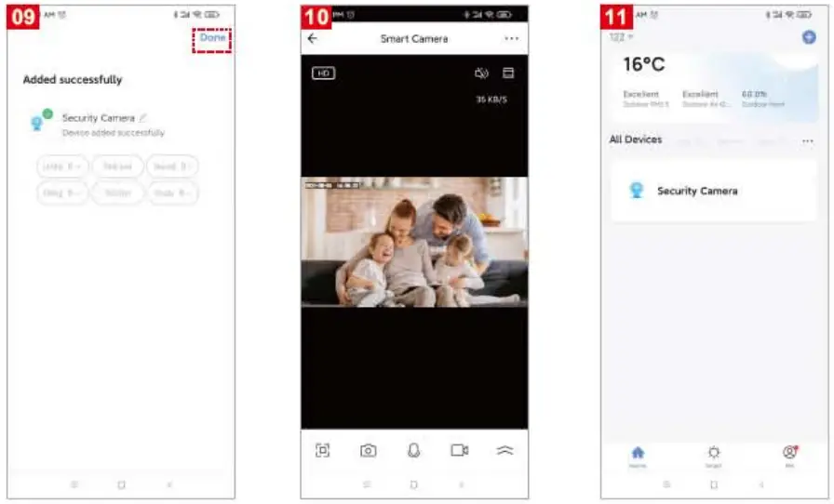Image resolution: width=834 pixels, height=504 pixels.
Task: Tap Android recents button on screen 09
Action: coord(74,484)
